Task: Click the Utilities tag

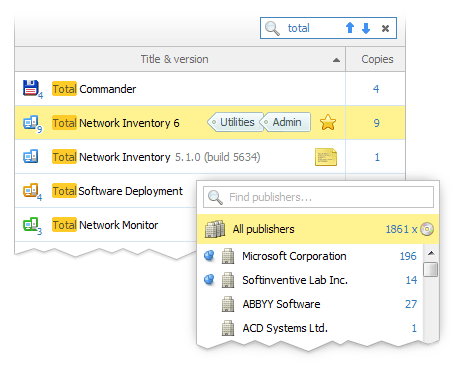Action: click(235, 122)
